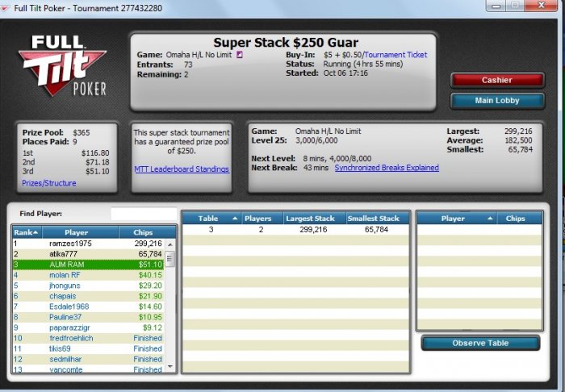The image size is (565, 392).
Task: Sort tables by Smallest Stack header
Action: coord(377,219)
